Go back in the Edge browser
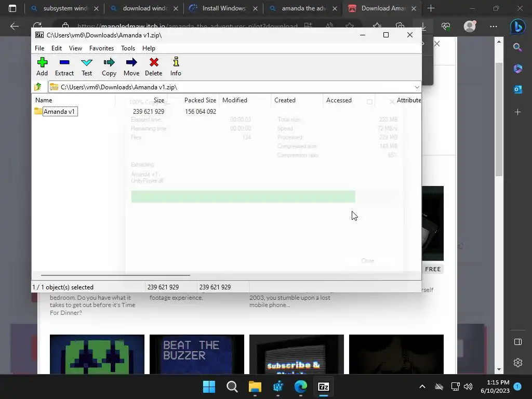The width and height of the screenshot is (532, 399). click(x=15, y=26)
